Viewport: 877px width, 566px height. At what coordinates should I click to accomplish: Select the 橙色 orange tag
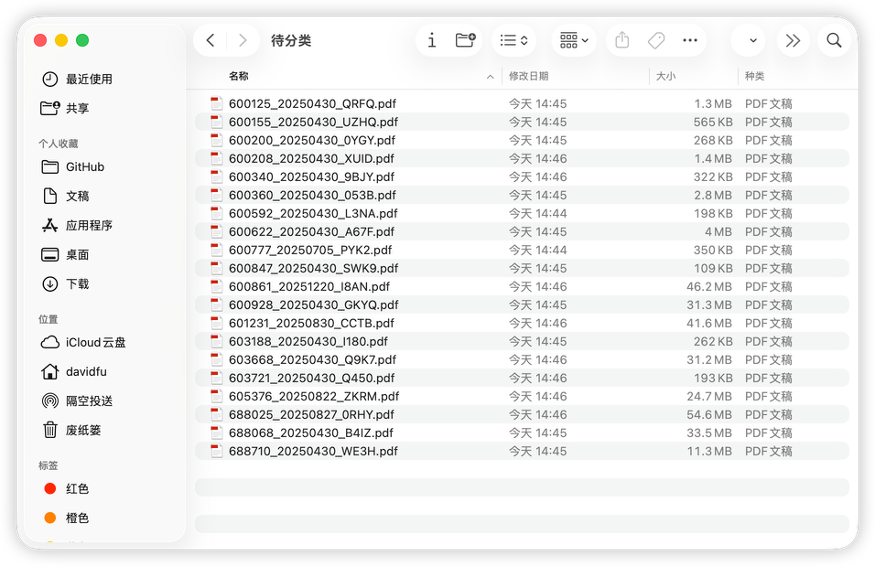coord(77,518)
